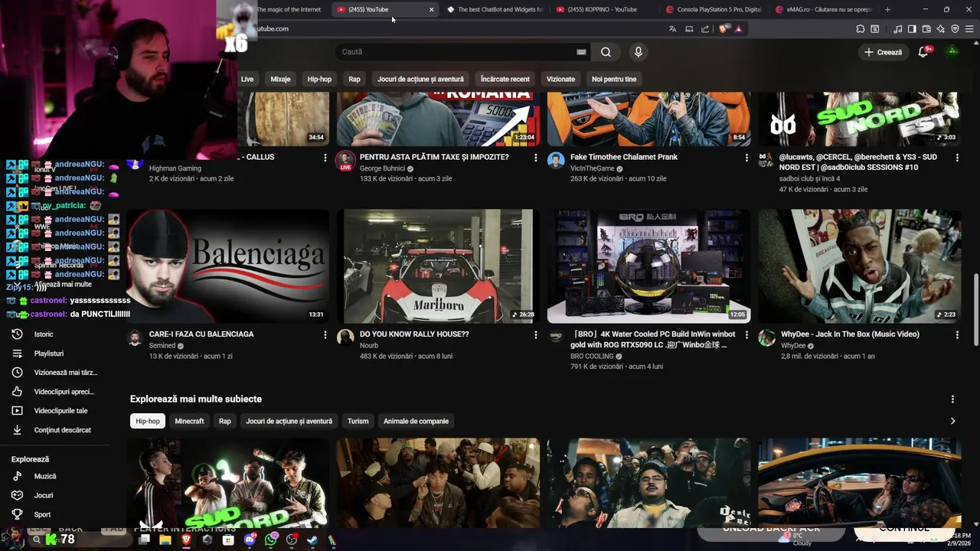
Task: Open Steam from the taskbar
Action: click(312, 540)
